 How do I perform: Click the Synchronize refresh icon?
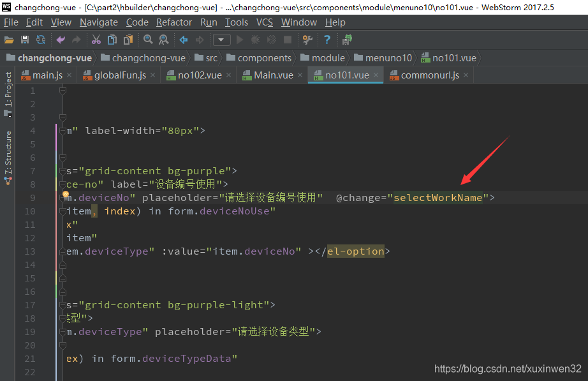point(41,40)
